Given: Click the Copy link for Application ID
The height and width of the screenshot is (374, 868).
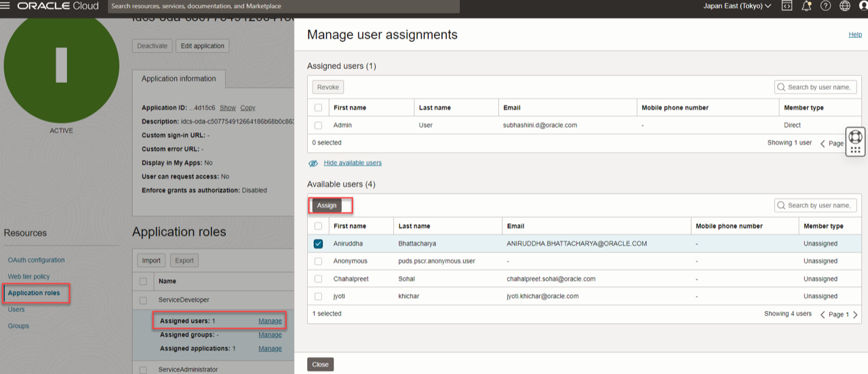Looking at the screenshot, I should (248, 108).
